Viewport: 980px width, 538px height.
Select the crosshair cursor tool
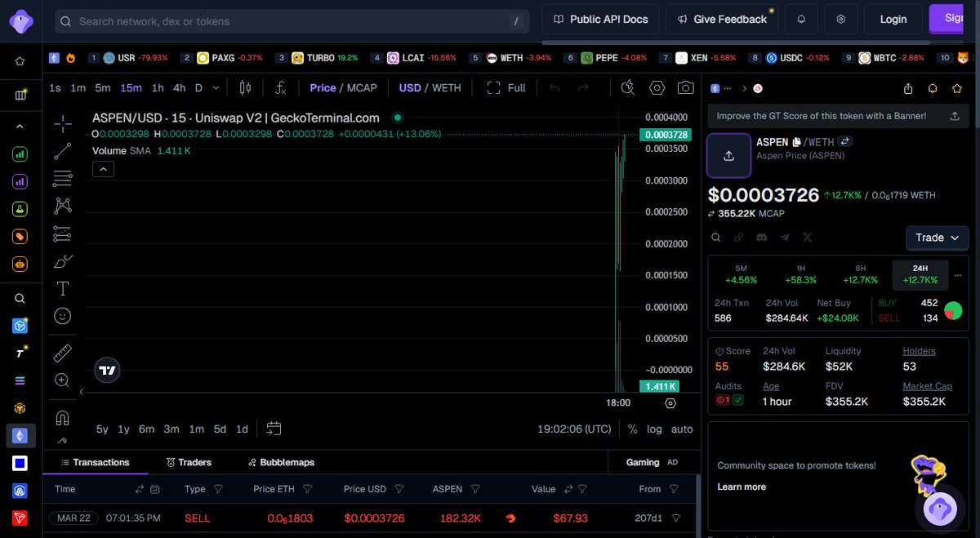point(63,124)
